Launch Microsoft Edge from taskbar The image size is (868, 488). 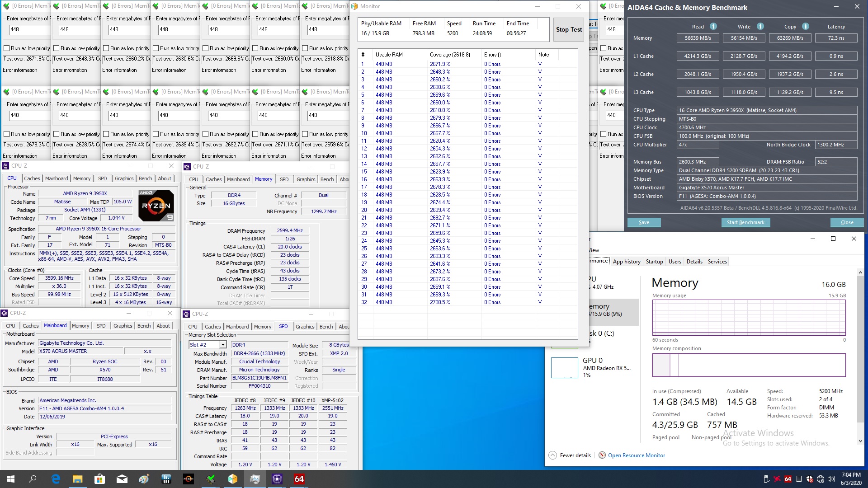[56, 479]
